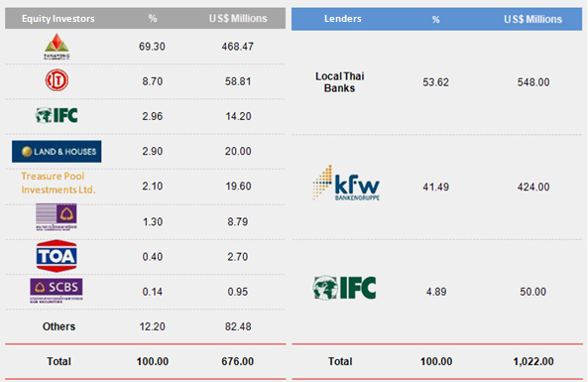
Task: Click the purple Siam Commercial Bank logo
Action: (57, 217)
